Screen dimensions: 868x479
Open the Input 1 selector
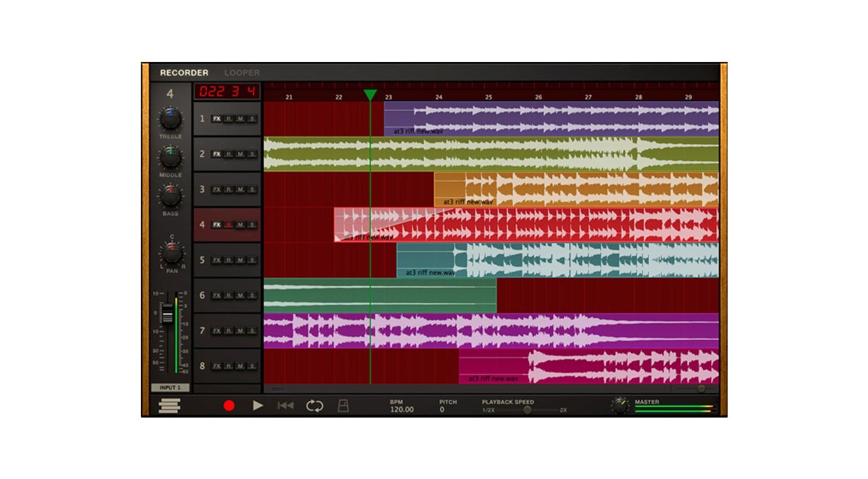tap(170, 388)
